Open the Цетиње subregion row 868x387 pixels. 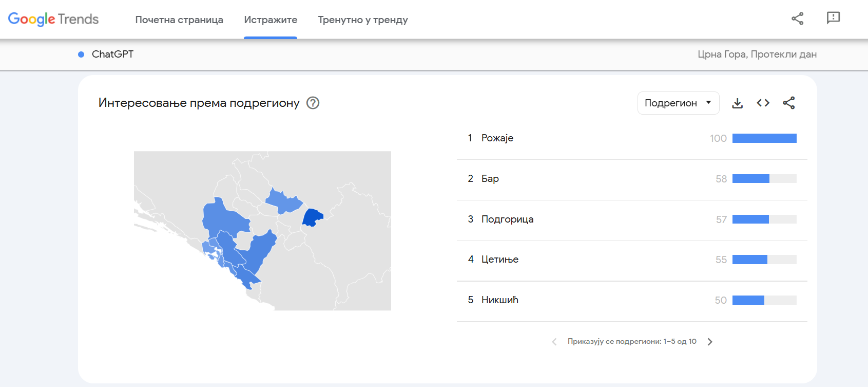[632, 260]
